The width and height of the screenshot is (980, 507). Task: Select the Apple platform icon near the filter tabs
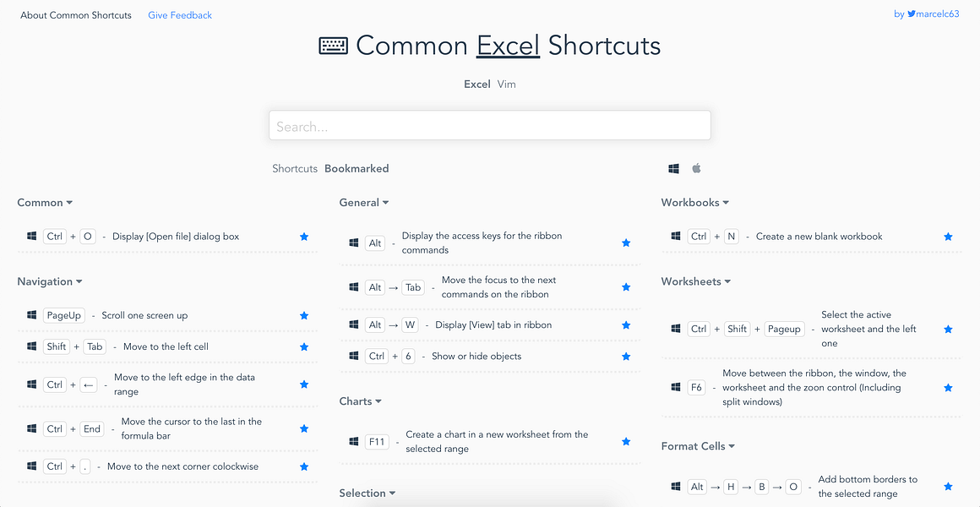(696, 168)
